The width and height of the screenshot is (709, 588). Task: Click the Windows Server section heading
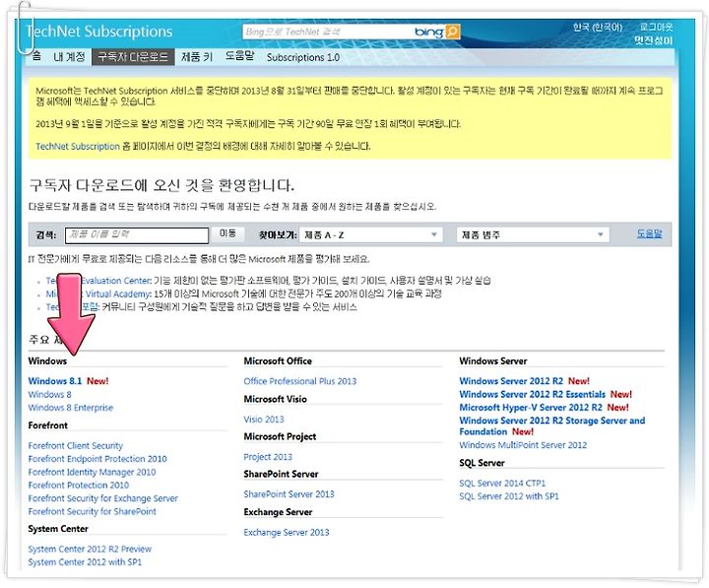tap(493, 360)
